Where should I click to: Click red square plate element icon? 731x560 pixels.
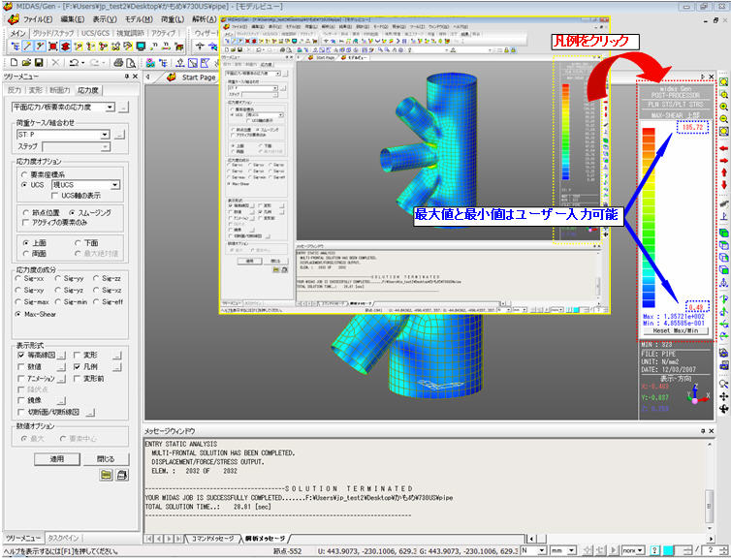pyautogui.click(x=52, y=47)
